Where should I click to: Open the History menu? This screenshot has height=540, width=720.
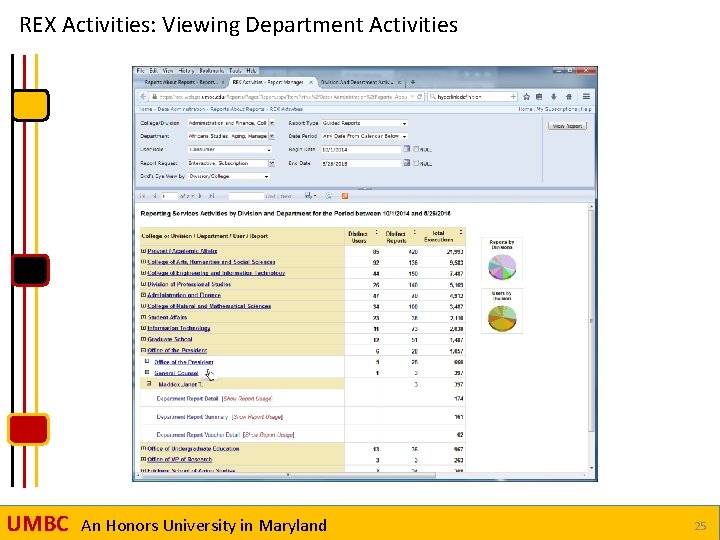[186, 71]
